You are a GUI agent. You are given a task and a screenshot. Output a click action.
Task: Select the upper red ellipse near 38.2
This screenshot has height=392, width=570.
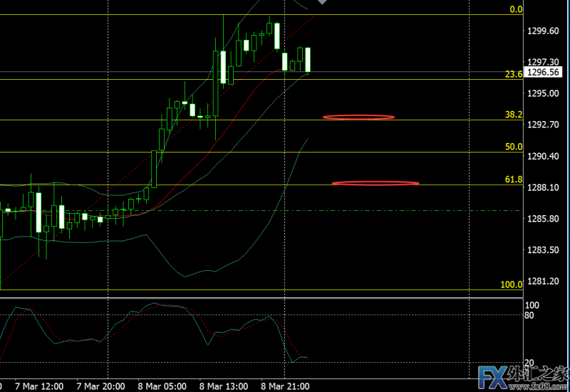[358, 116]
